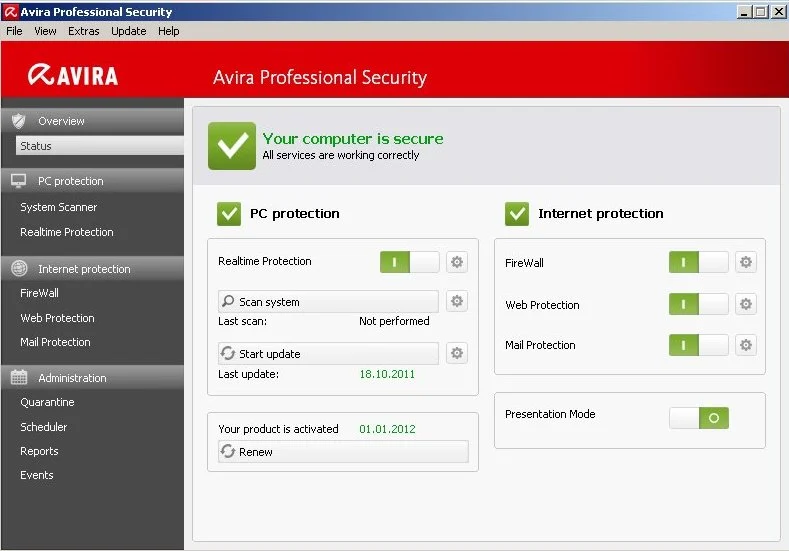Click the Administration calendar icon
The height and width of the screenshot is (551, 789).
pos(19,377)
